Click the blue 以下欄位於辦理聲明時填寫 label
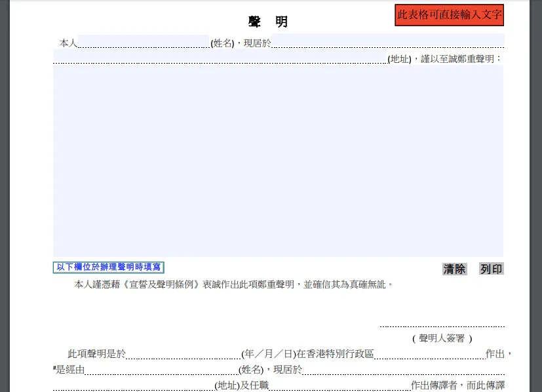The width and height of the screenshot is (542, 392). (x=109, y=267)
